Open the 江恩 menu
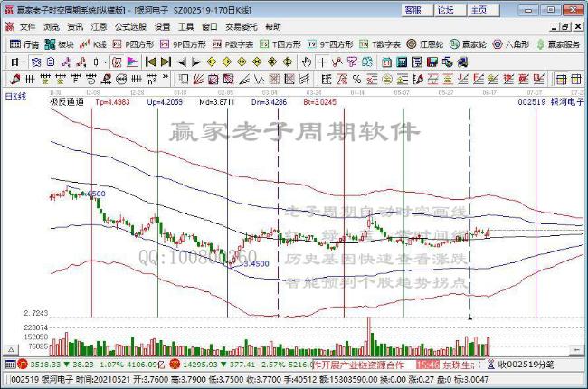The image size is (588, 389). point(99,26)
